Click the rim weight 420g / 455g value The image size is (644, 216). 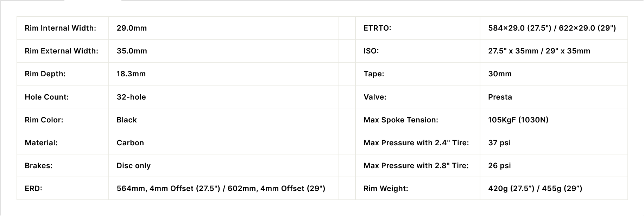535,189
